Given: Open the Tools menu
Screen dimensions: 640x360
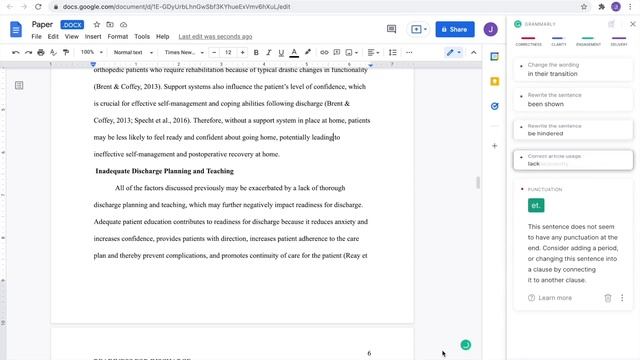Looking at the screenshot, I should pos(142,36).
